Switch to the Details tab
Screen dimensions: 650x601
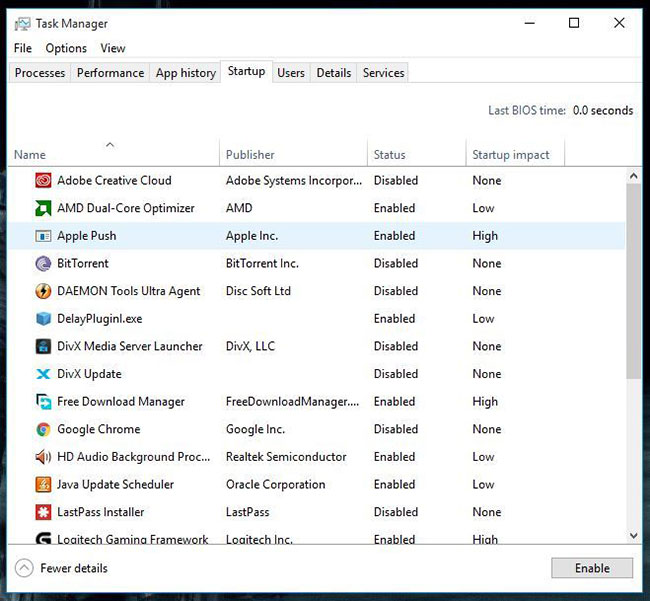pos(334,73)
